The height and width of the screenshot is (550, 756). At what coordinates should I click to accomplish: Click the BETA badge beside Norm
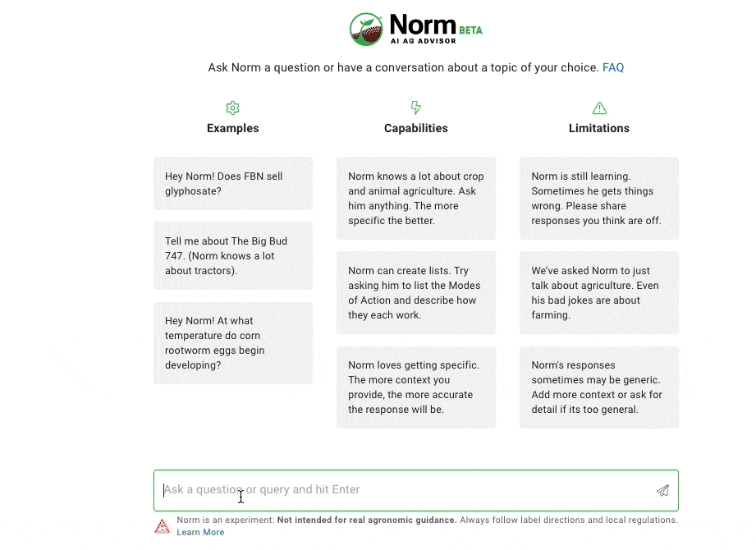pyautogui.click(x=471, y=30)
